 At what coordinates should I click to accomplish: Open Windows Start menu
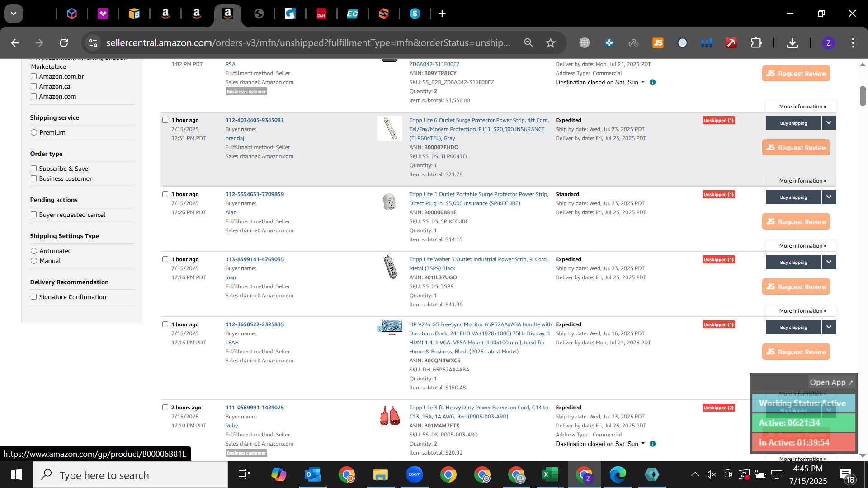tap(16, 474)
